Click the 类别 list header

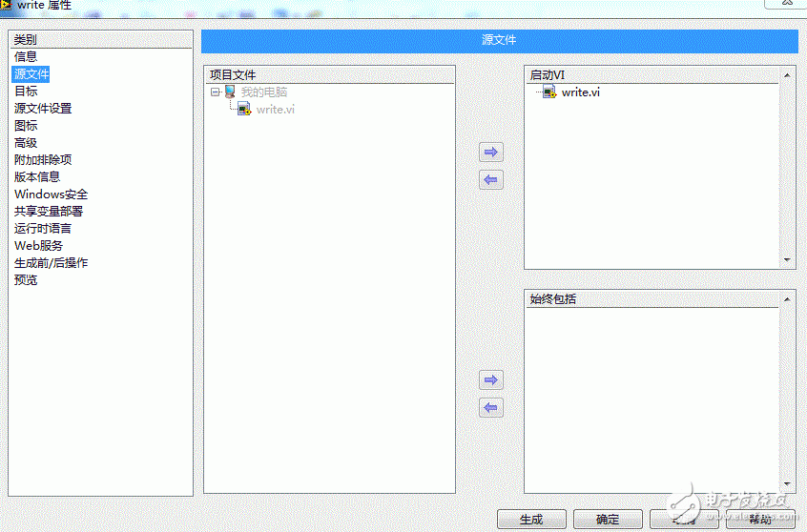tap(101, 40)
